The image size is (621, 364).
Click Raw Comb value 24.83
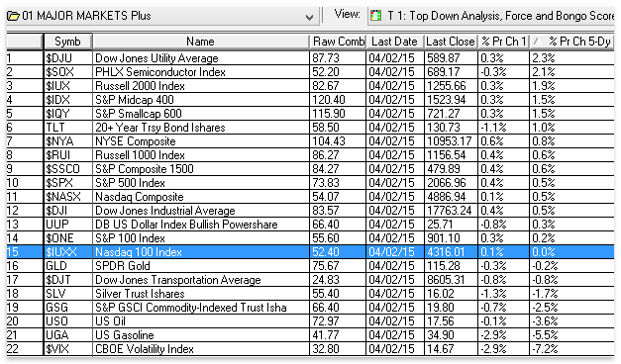(325, 280)
